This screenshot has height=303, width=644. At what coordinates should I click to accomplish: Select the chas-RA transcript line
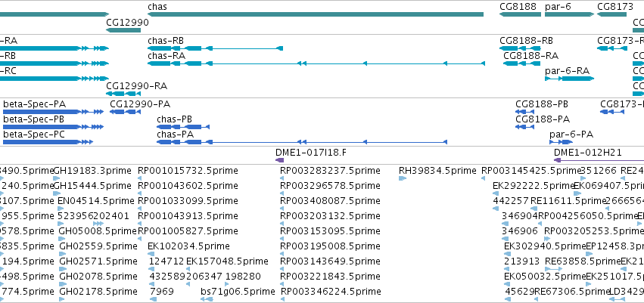316,63
